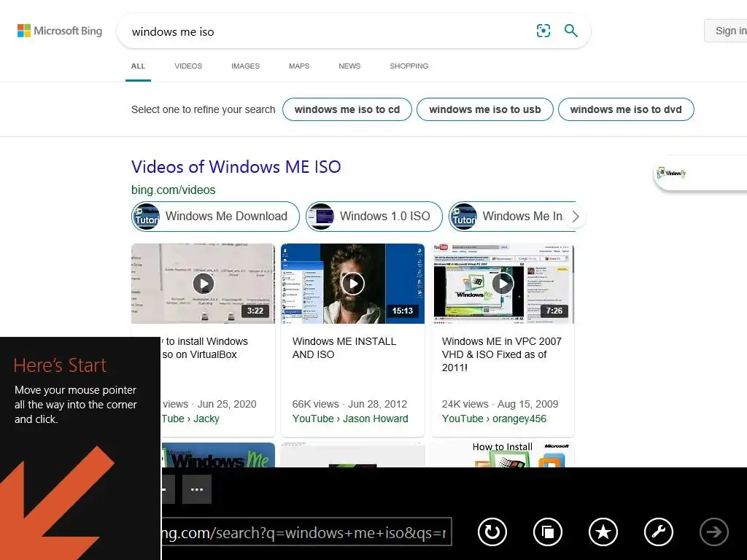Click the 24K views · Aug 15, 2009 text
This screenshot has width=747, height=560.
500,404
